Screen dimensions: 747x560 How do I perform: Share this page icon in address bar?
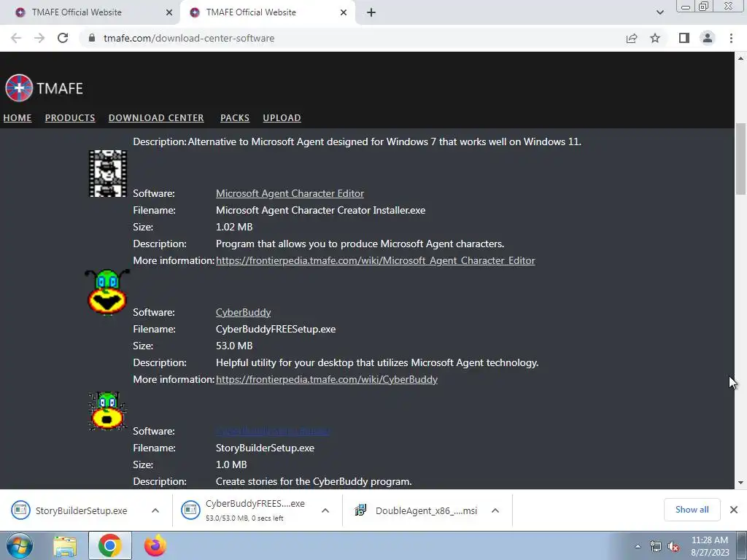click(632, 38)
